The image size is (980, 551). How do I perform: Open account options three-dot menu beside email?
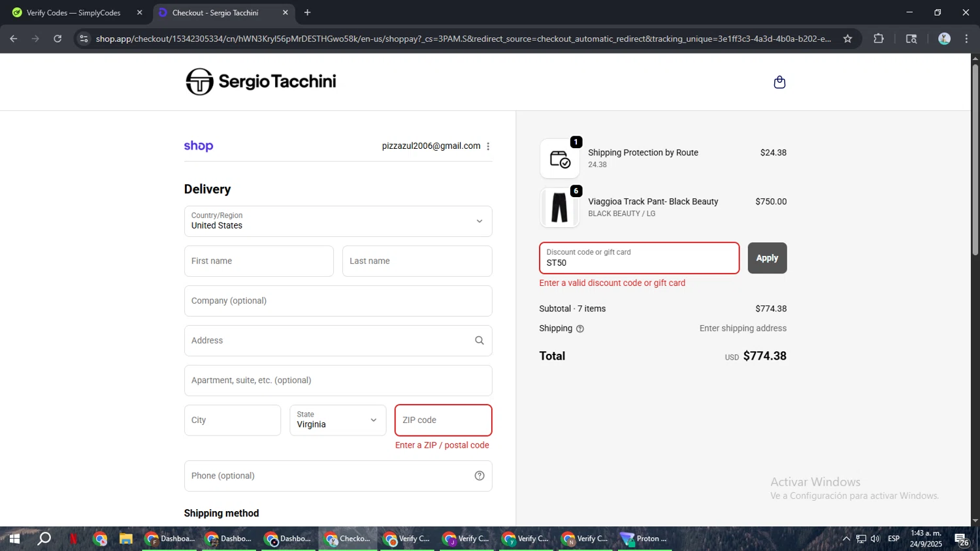click(488, 146)
